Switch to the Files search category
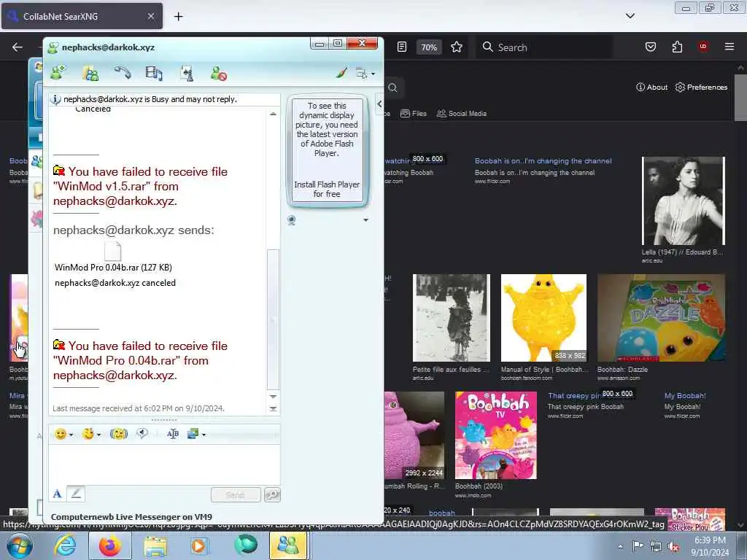The width and height of the screenshot is (747, 560). (x=414, y=113)
